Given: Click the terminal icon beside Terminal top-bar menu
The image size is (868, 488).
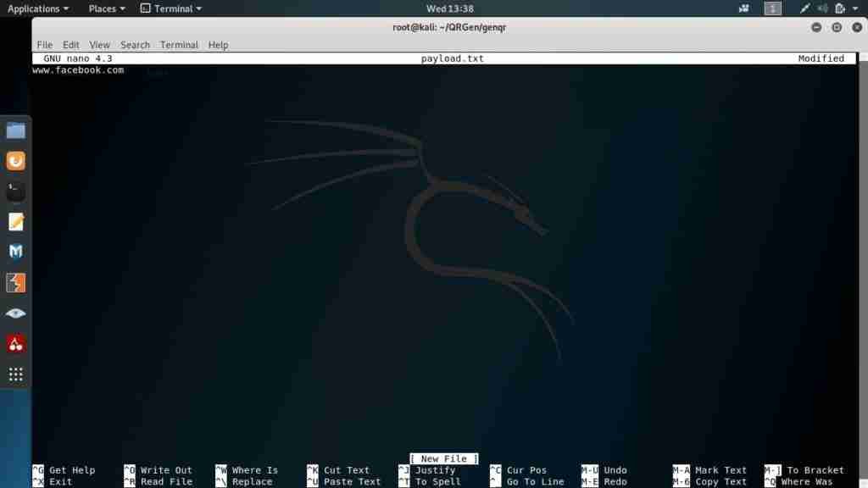Looking at the screenshot, I should click(x=145, y=8).
